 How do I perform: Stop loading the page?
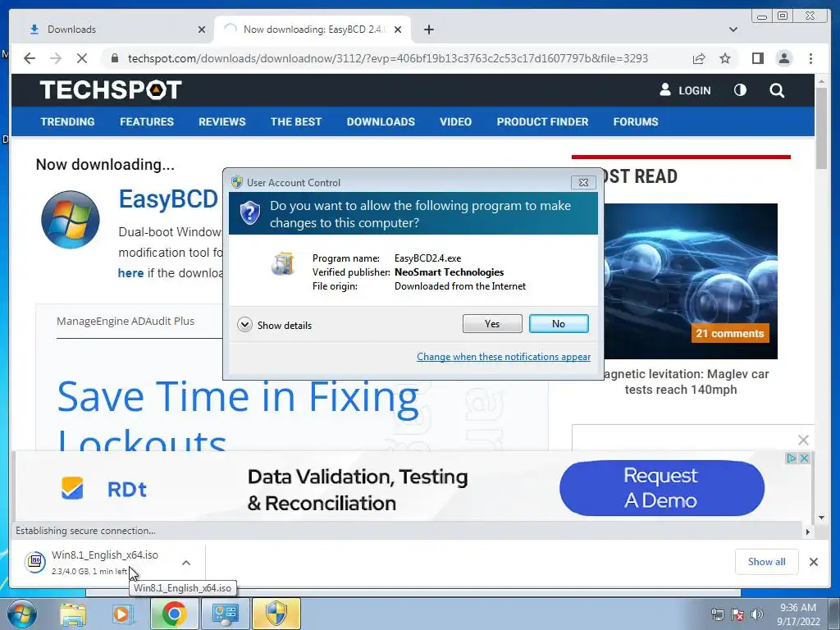pos(81,58)
